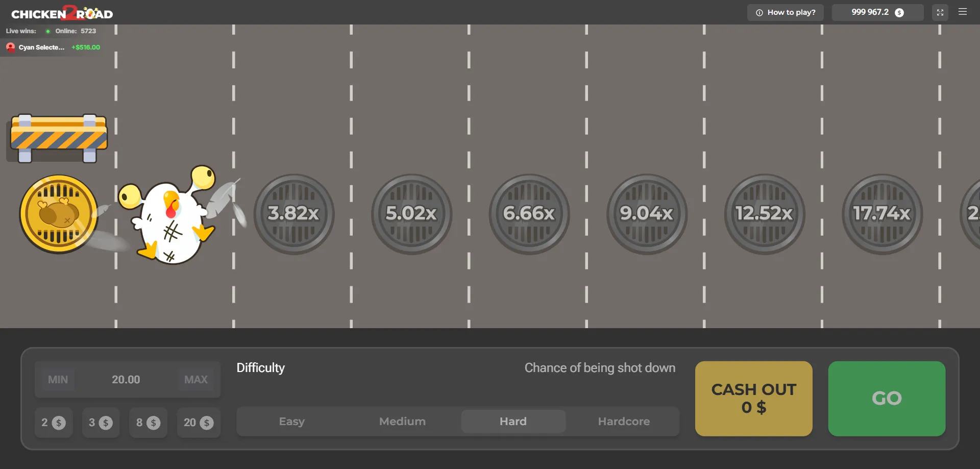
Task: Choose the 2 $ quick bet
Action: (x=54, y=423)
